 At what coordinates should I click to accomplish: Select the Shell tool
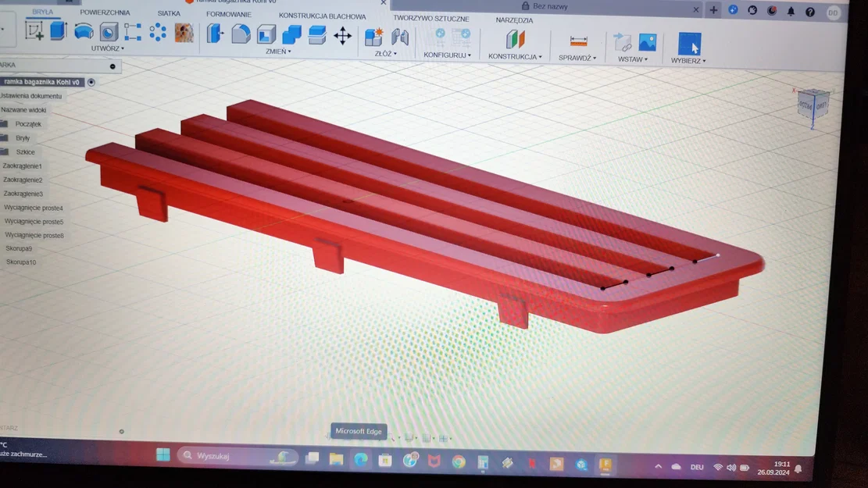[x=266, y=35]
